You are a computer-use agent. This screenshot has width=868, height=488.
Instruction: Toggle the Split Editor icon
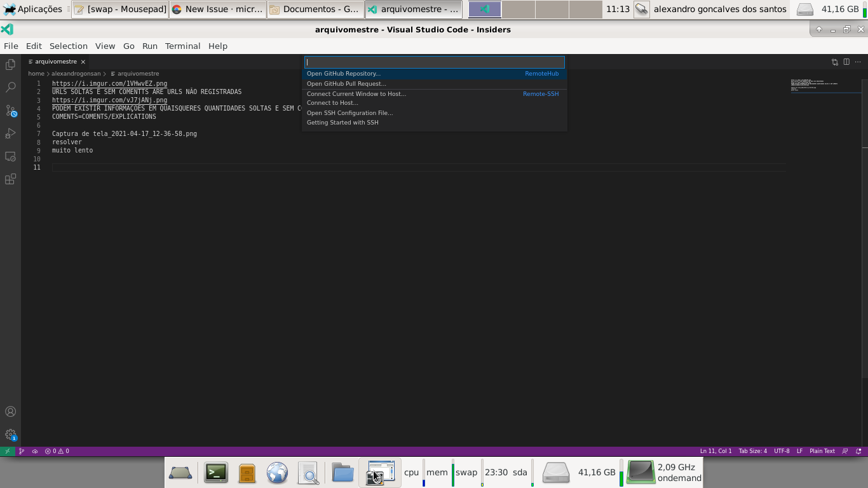pos(845,62)
